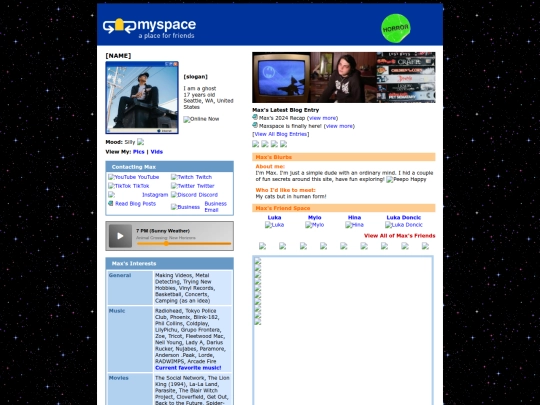The height and width of the screenshot is (405, 540).
Task: Click the green HORROR sticker badge
Action: click(396, 28)
